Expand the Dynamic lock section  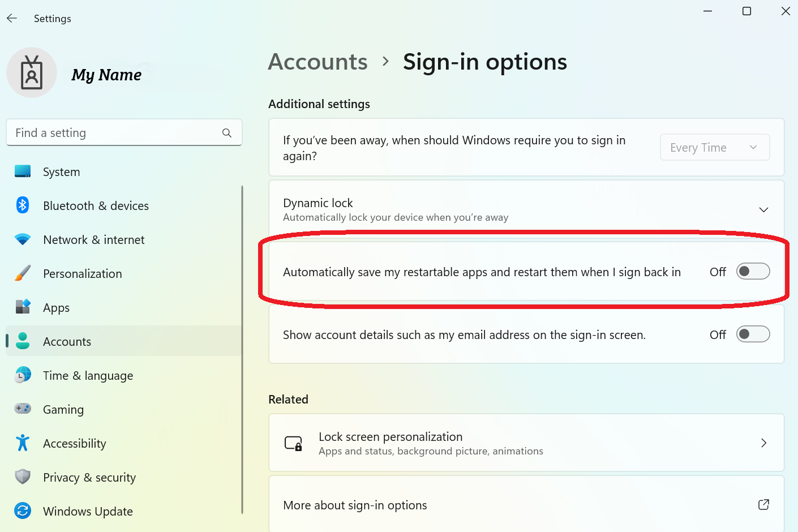pyautogui.click(x=763, y=209)
